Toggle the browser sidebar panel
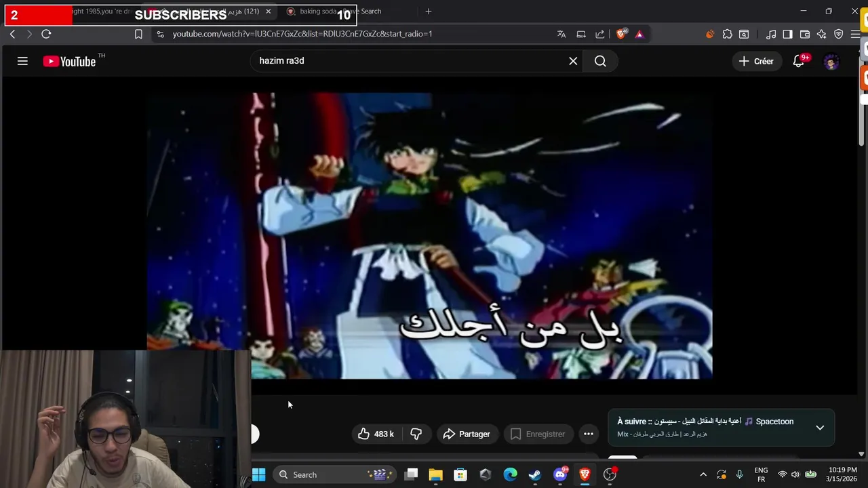 click(787, 34)
